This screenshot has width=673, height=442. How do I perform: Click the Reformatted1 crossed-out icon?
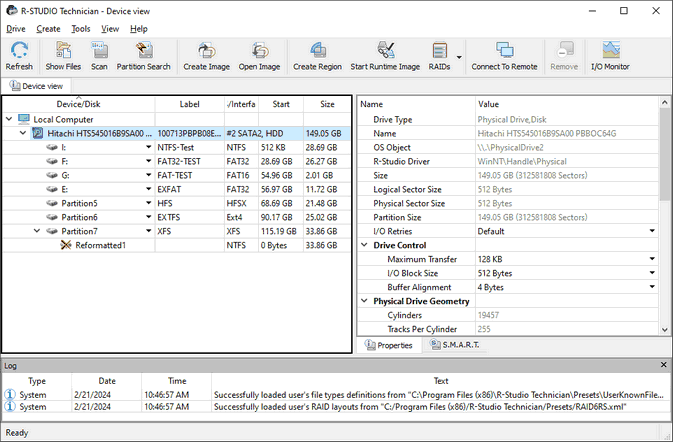tap(66, 245)
